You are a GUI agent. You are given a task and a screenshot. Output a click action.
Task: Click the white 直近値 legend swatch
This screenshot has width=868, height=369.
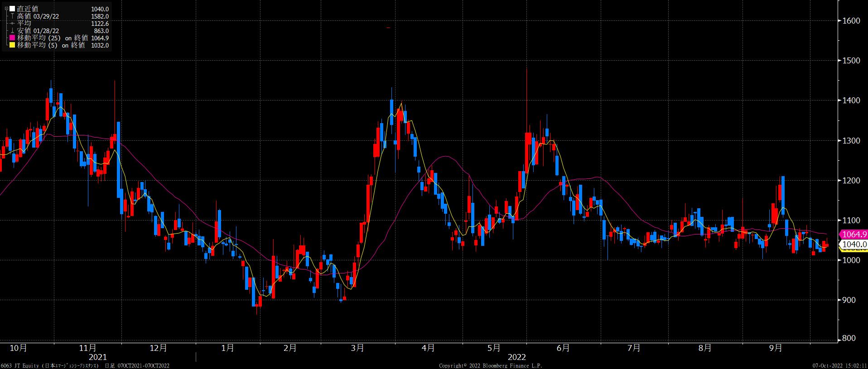tap(12, 9)
